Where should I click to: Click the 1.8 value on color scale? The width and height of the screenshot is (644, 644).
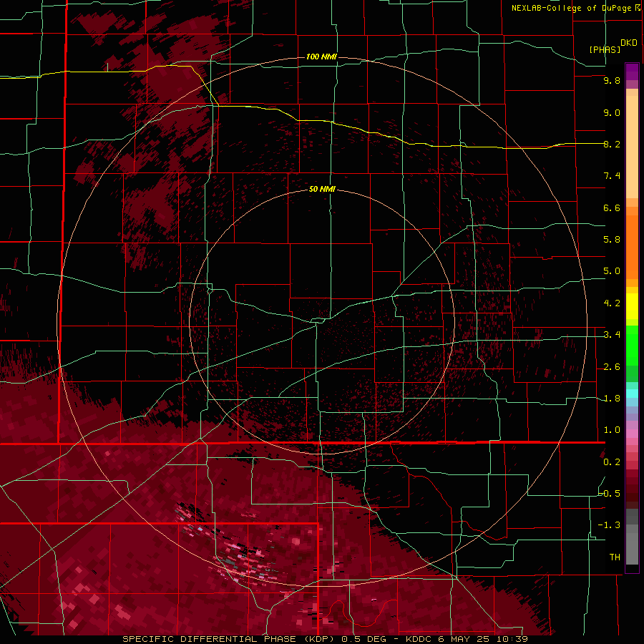click(612, 399)
